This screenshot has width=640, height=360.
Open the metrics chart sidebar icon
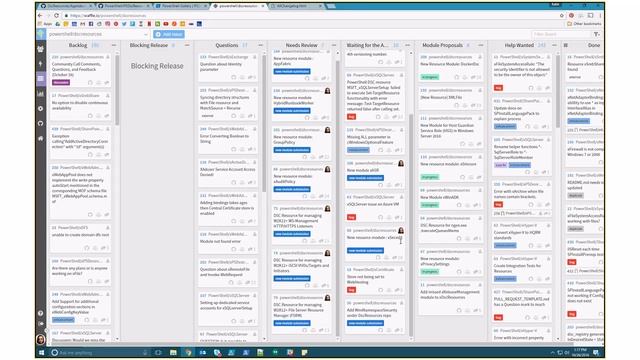coord(40,93)
